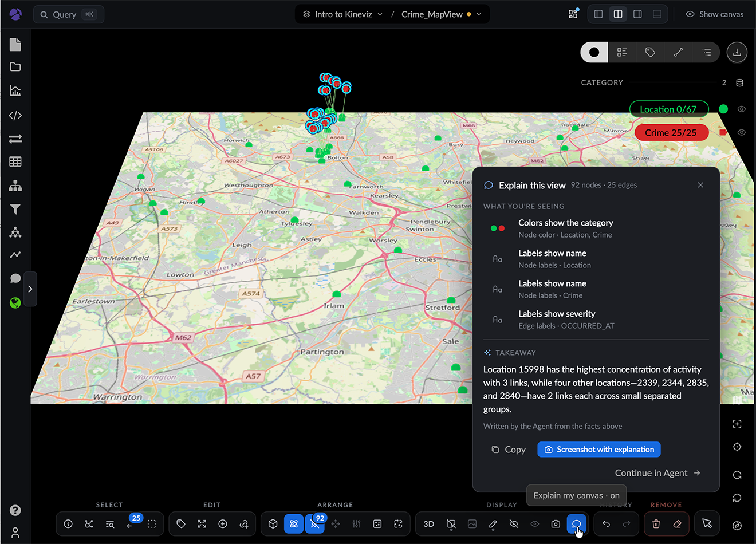Follow the Continue in Agent link

pos(657,473)
